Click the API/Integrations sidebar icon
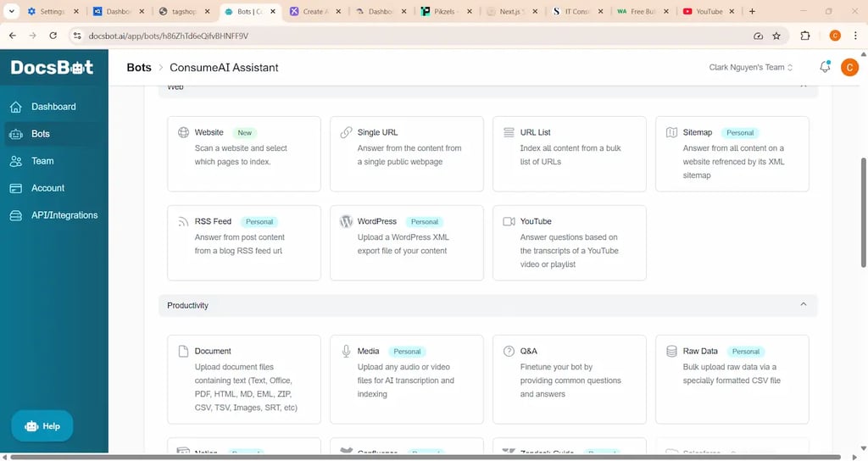This screenshot has width=868, height=461. click(x=15, y=215)
